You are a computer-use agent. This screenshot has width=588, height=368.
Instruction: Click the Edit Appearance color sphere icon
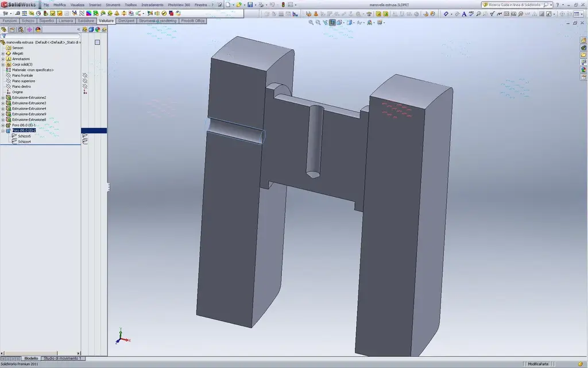click(x=370, y=22)
